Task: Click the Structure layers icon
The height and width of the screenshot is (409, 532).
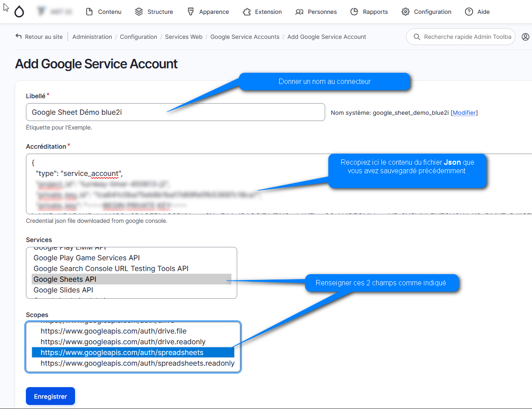Action: tap(139, 12)
